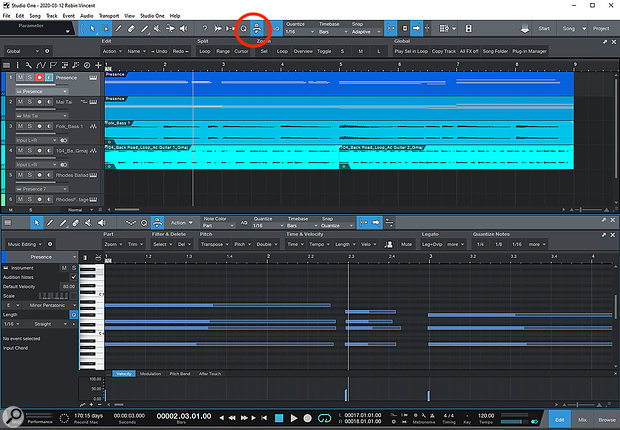Open the Plug-in Manager button
Screen dimensions: 620x430
pos(529,51)
